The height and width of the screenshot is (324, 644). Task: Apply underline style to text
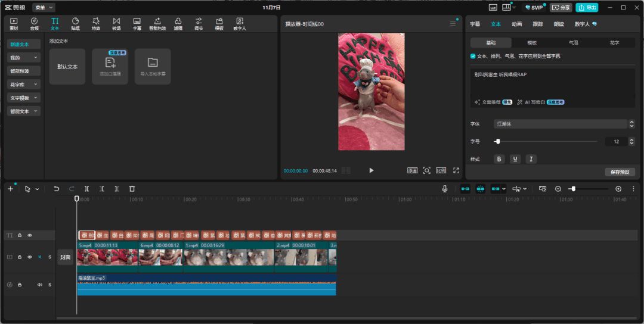[515, 159]
